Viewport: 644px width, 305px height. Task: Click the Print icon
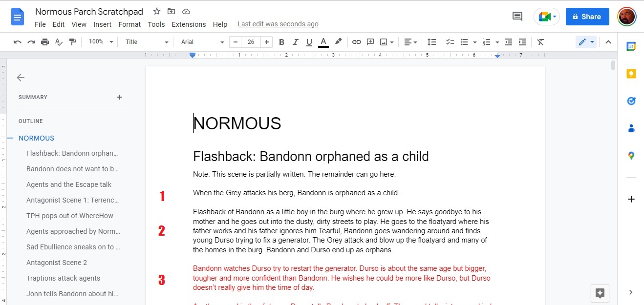click(x=45, y=42)
